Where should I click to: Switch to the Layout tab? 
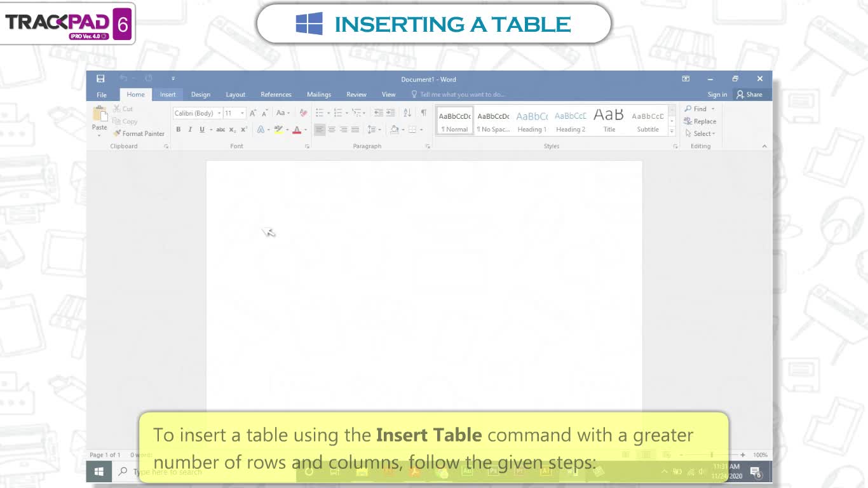tap(236, 95)
